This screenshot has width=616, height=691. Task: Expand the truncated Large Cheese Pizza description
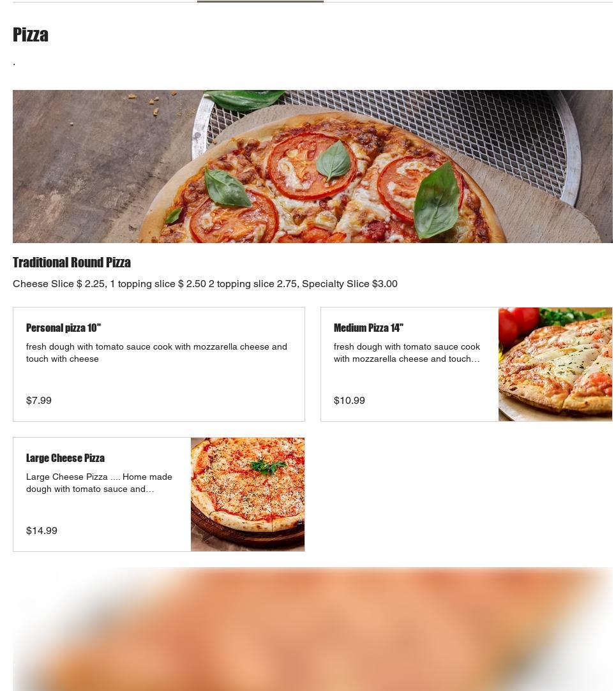(x=99, y=482)
